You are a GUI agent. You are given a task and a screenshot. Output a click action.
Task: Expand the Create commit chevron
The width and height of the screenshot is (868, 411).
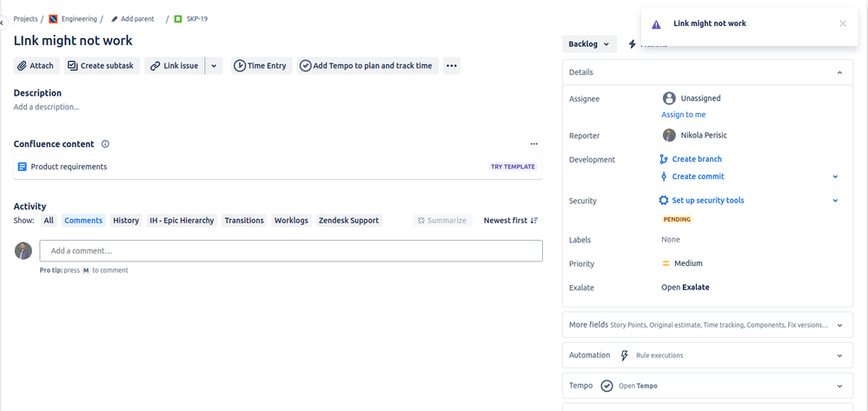click(x=835, y=176)
